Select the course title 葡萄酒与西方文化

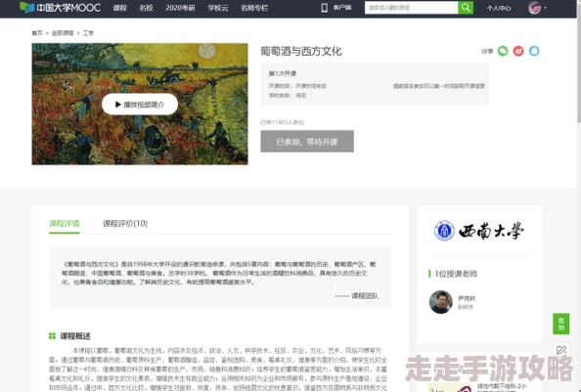point(301,51)
